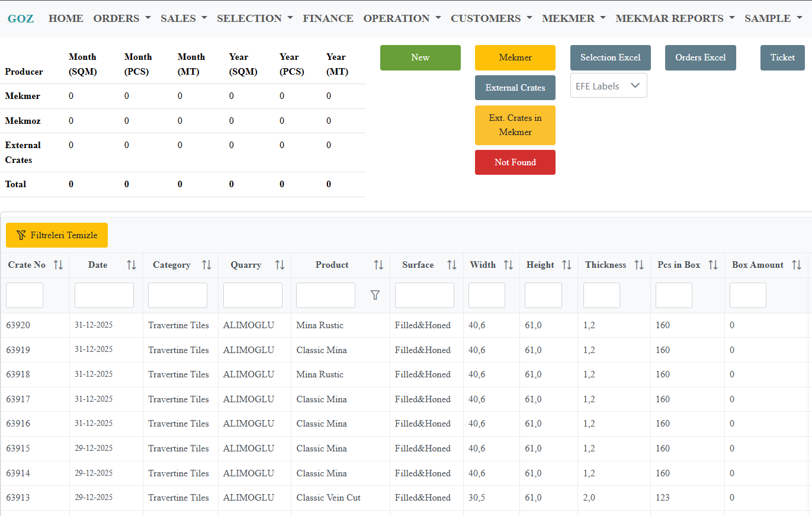812x516 pixels.
Task: Sort table by Crate No column icon
Action: click(58, 265)
